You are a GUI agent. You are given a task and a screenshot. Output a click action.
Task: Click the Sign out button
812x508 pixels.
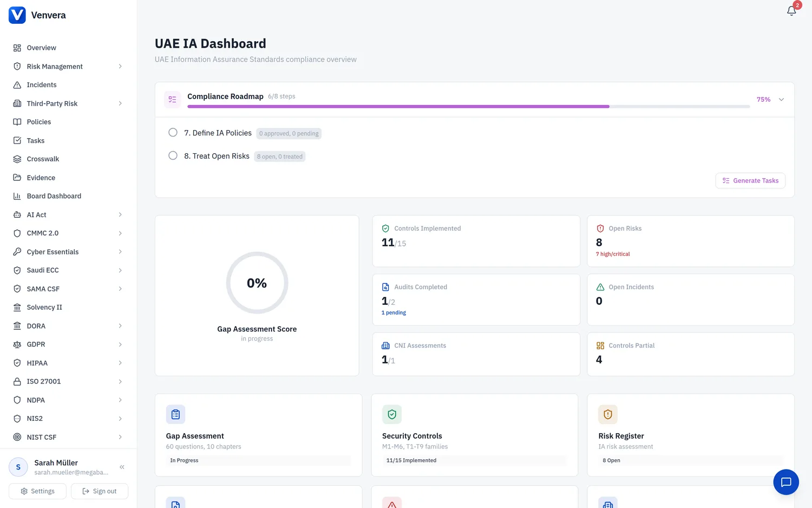click(100, 491)
